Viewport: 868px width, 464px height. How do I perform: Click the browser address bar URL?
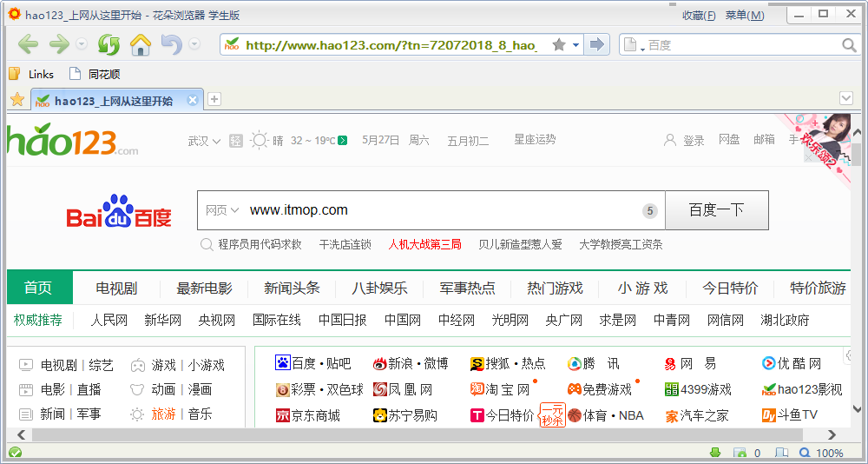click(x=391, y=45)
